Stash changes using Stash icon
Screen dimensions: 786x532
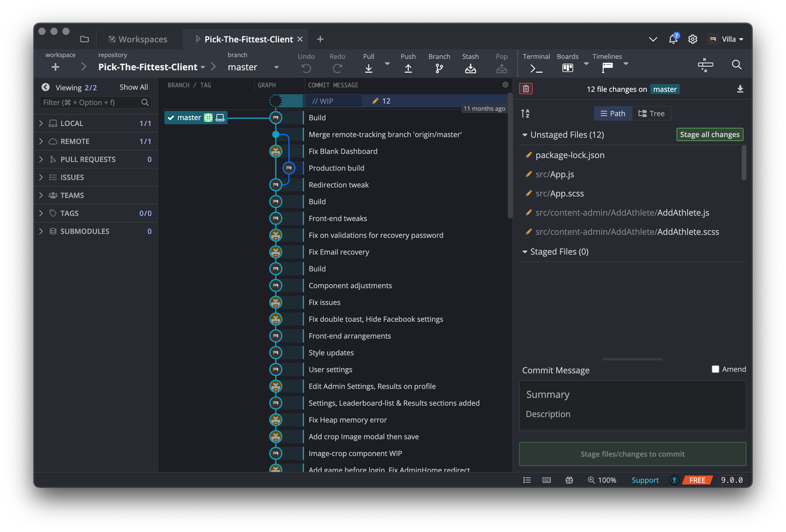(470, 68)
